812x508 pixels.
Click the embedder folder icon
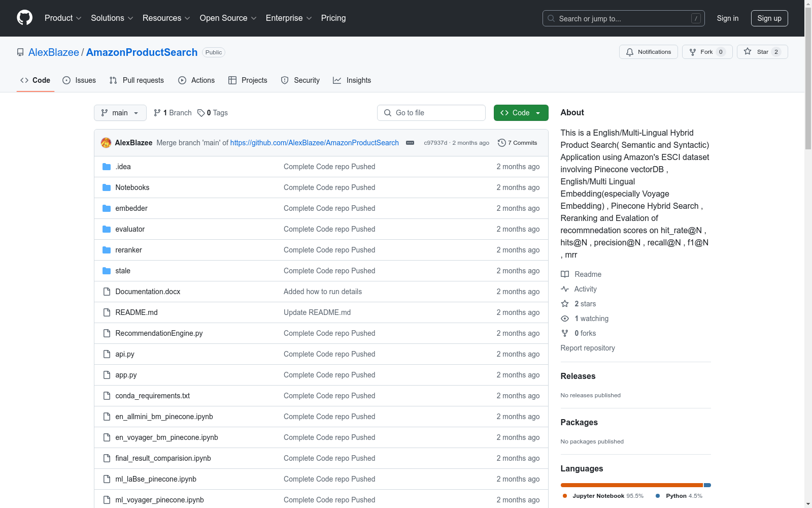pos(107,208)
